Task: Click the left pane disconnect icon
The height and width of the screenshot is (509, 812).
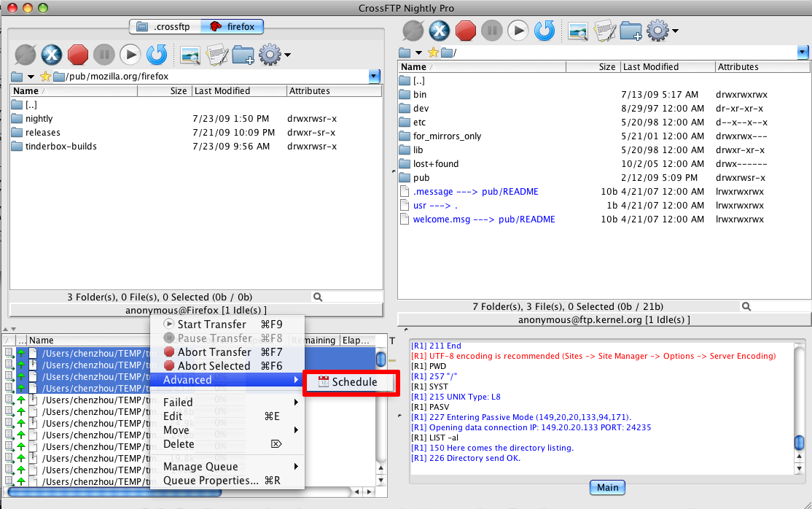Action: [26, 55]
